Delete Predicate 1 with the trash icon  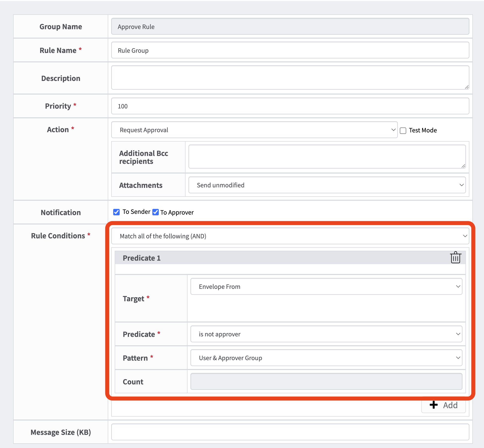tap(455, 258)
